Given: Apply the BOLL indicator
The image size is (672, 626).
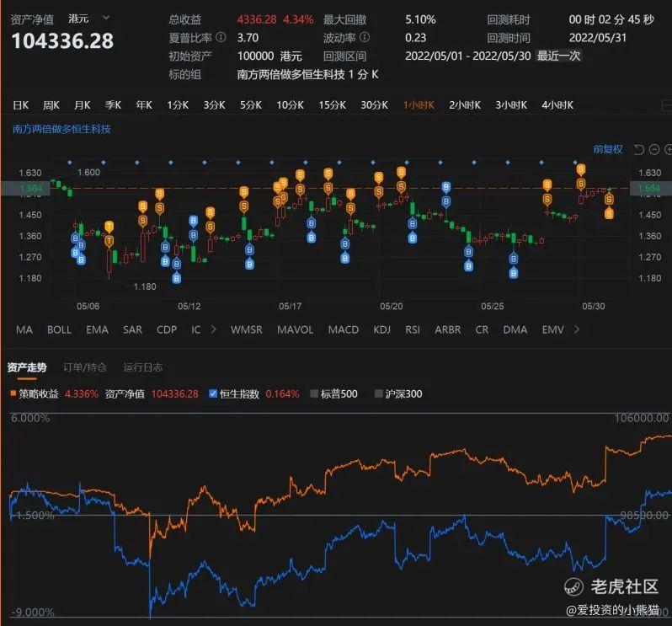Looking at the screenshot, I should coord(59,329).
